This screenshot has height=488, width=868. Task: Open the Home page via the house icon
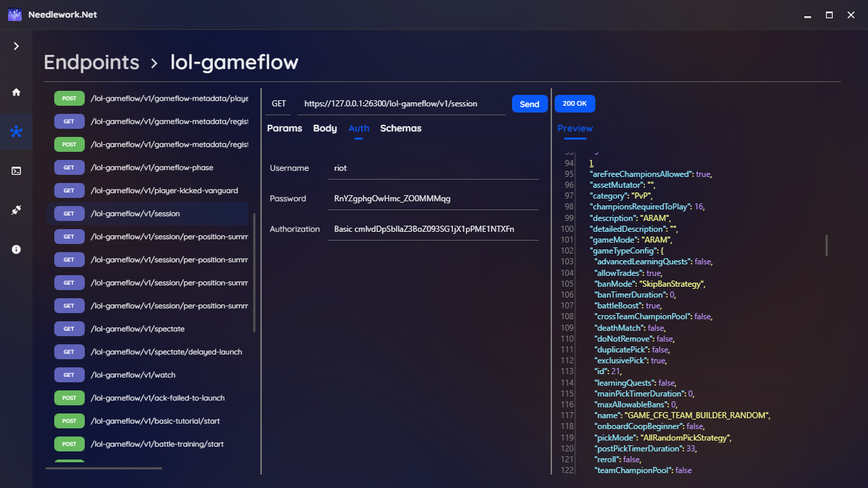(x=16, y=91)
